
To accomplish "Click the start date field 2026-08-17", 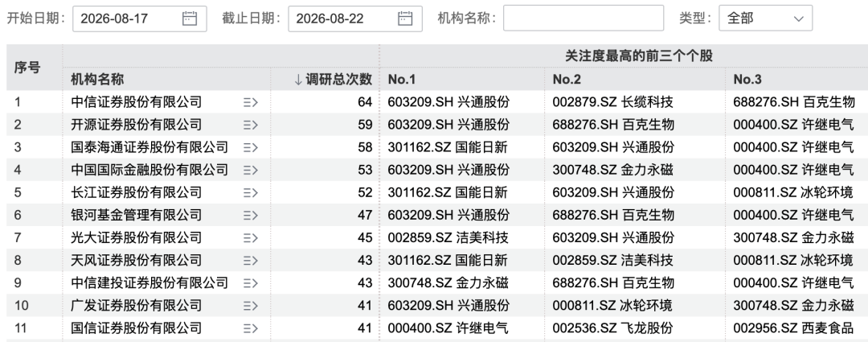I will click(140, 19).
